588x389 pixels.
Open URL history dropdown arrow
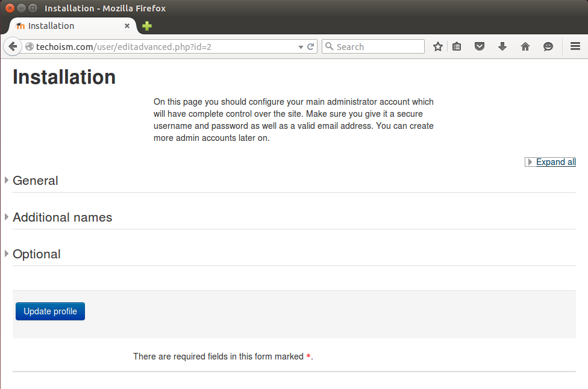click(x=301, y=47)
